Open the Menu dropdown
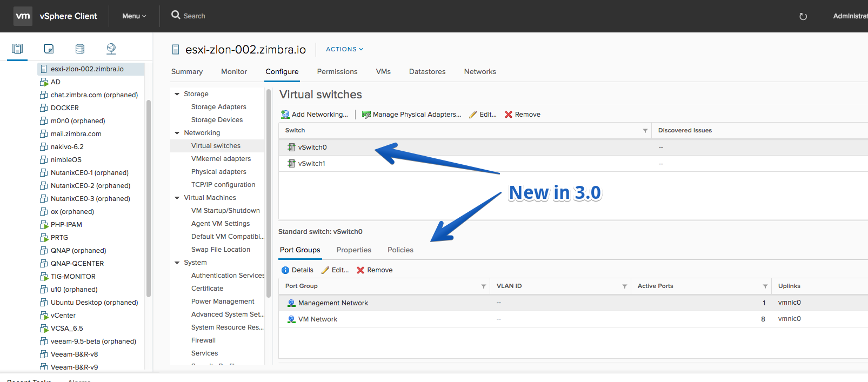 pos(134,16)
